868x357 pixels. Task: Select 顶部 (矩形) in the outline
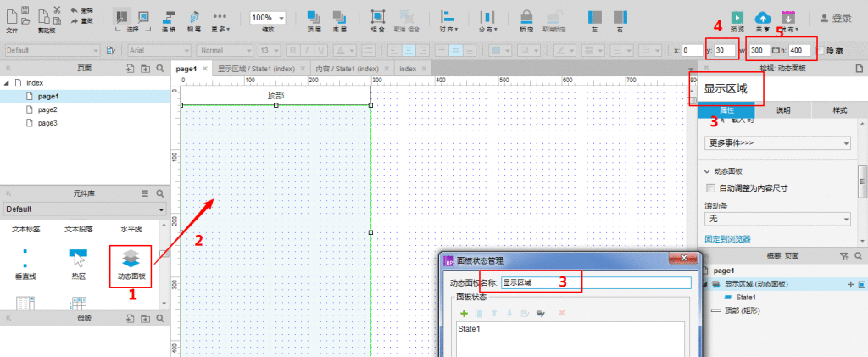(x=743, y=311)
